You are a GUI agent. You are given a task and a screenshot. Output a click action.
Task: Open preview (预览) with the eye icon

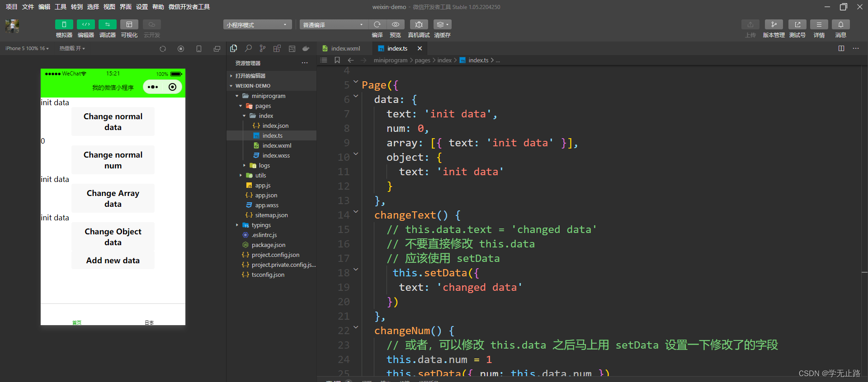point(396,24)
